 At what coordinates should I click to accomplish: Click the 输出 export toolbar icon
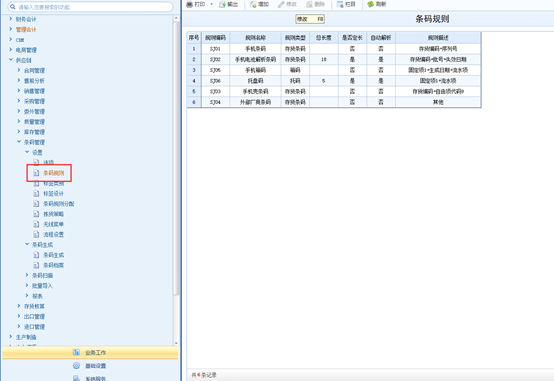[223, 4]
